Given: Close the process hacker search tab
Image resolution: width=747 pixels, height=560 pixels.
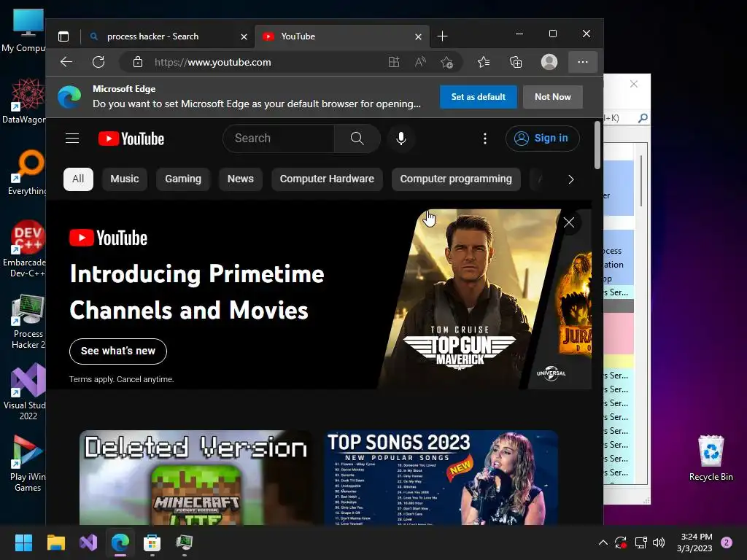Looking at the screenshot, I should 244,36.
